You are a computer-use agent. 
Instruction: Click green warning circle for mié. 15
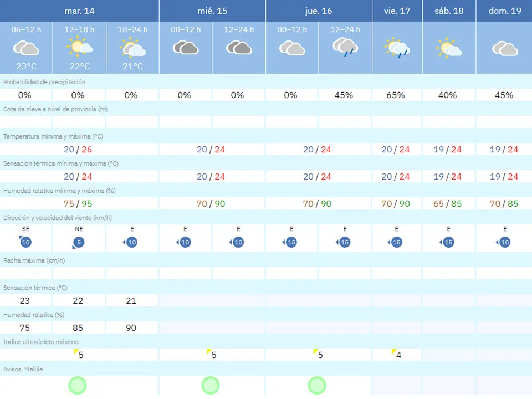click(211, 386)
